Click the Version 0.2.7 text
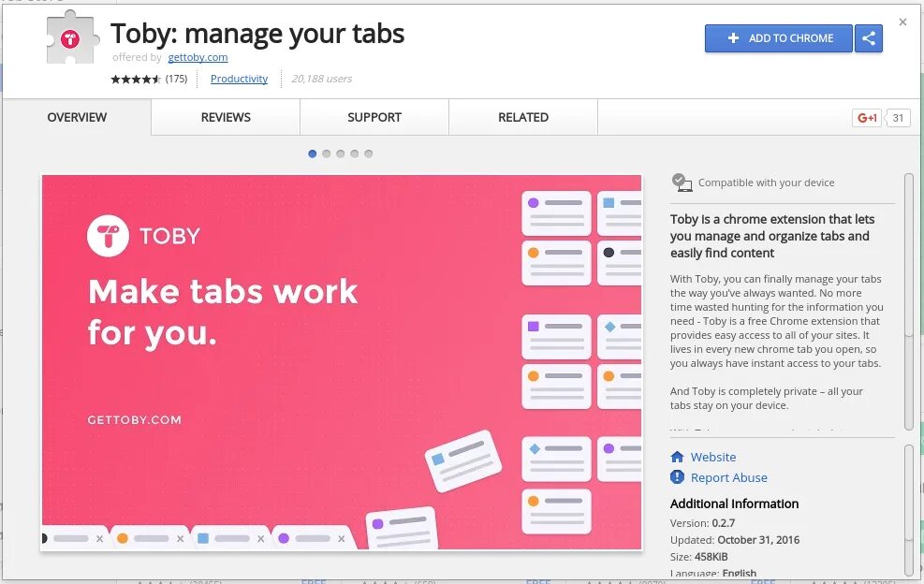Viewport: 924px width, 584px height. click(x=702, y=523)
